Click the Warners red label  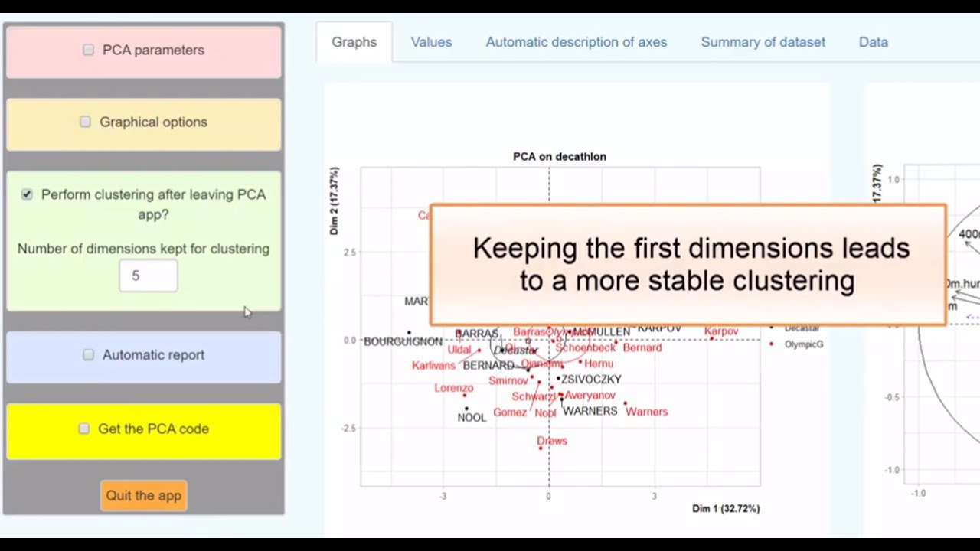point(647,412)
